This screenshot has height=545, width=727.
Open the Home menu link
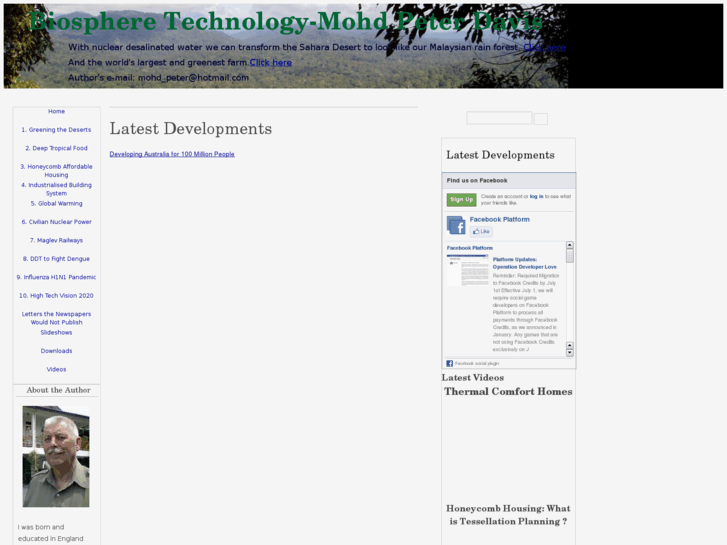(57, 111)
